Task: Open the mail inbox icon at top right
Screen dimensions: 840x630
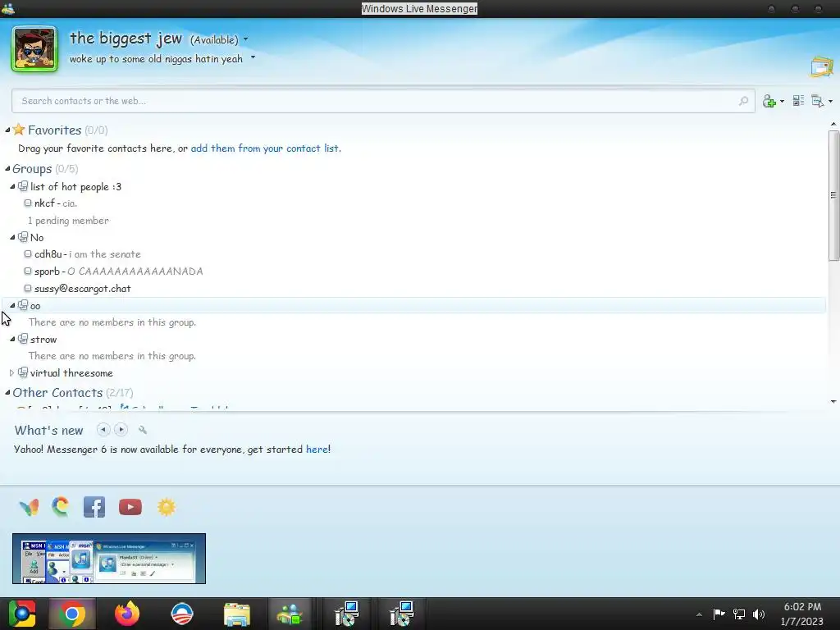Action: (x=822, y=66)
